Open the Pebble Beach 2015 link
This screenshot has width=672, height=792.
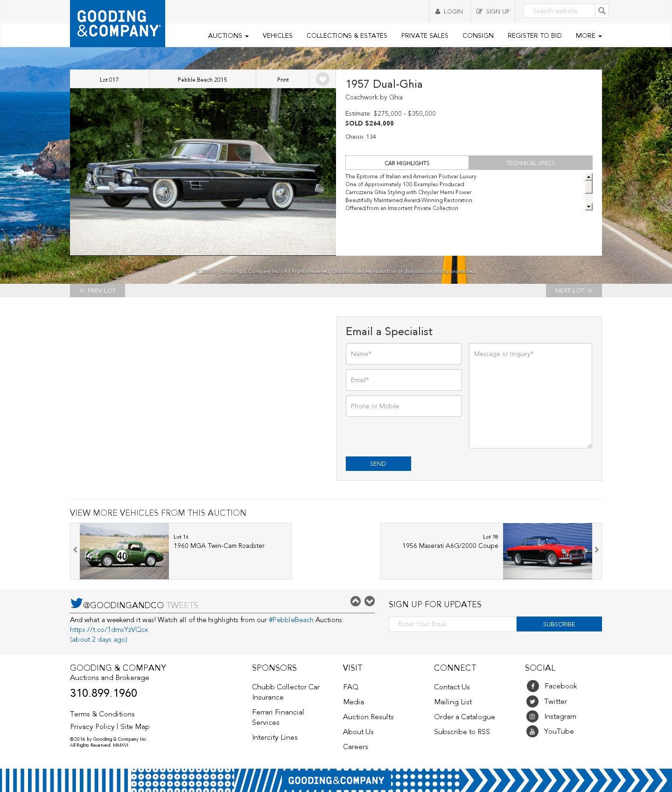tap(203, 79)
